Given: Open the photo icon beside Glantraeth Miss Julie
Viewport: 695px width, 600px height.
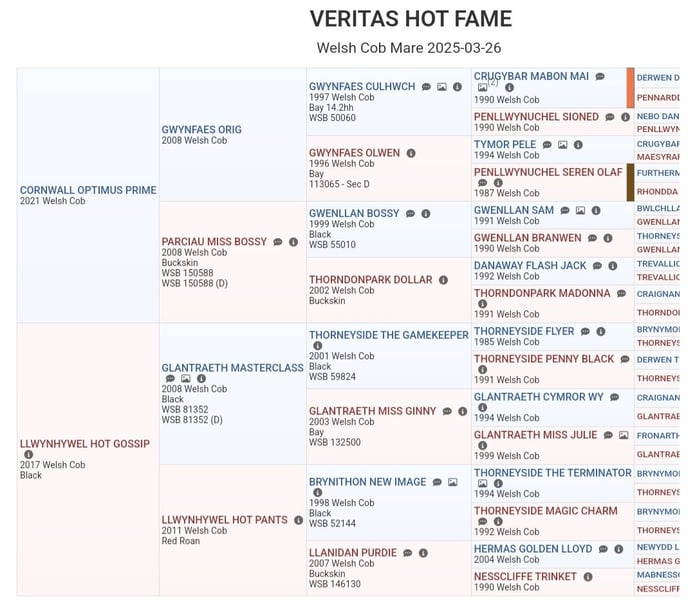Looking at the screenshot, I should pos(623,435).
